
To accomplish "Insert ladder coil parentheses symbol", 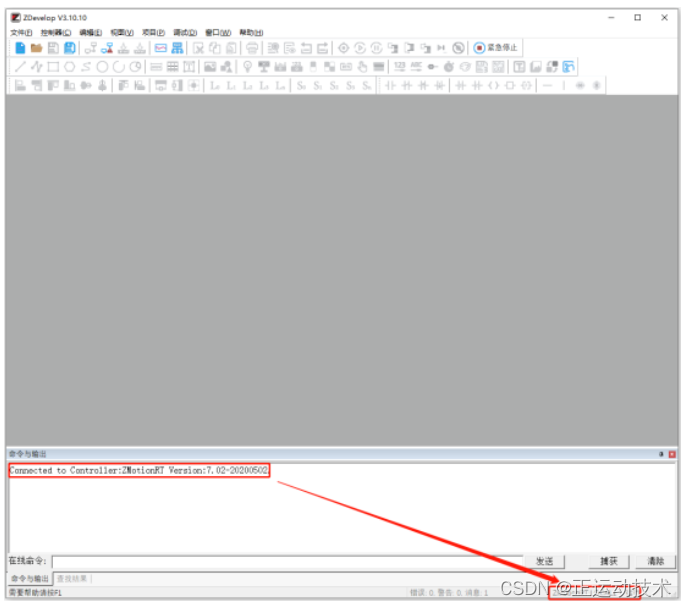I will click(494, 85).
